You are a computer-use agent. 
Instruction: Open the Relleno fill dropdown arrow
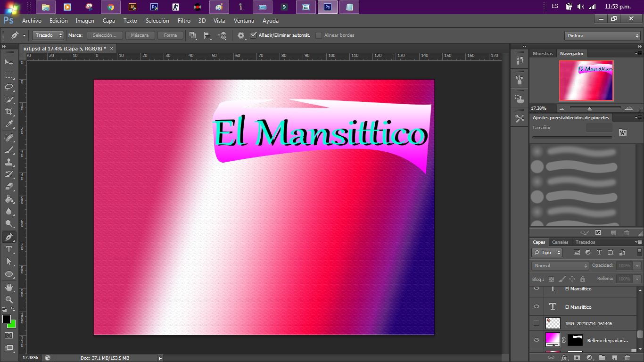[x=637, y=279]
